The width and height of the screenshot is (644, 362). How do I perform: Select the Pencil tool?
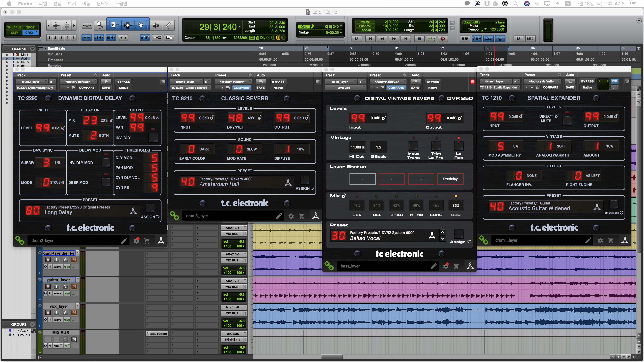click(168, 25)
